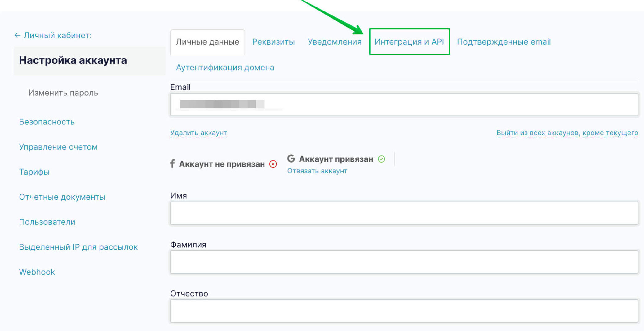Click the 'Аккаунт не привязан' Facebook text
The width and height of the screenshot is (644, 331).
click(222, 164)
